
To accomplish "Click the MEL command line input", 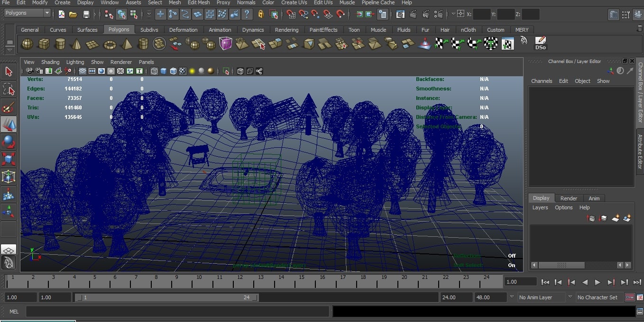I will click(177, 312).
